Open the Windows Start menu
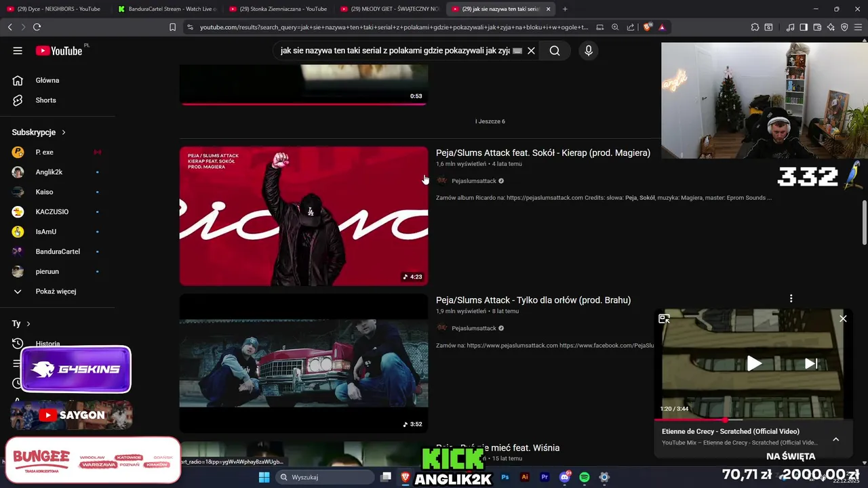This screenshot has width=868, height=488. coord(264,477)
